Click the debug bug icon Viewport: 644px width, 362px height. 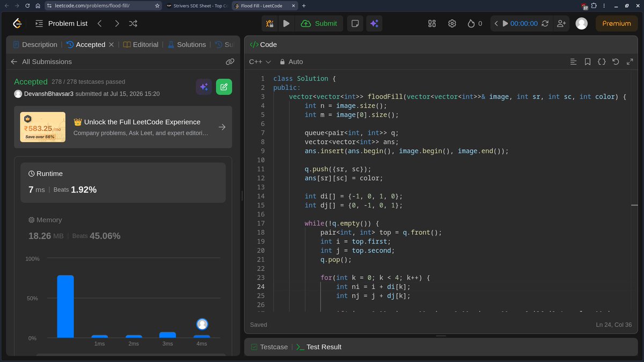(270, 24)
